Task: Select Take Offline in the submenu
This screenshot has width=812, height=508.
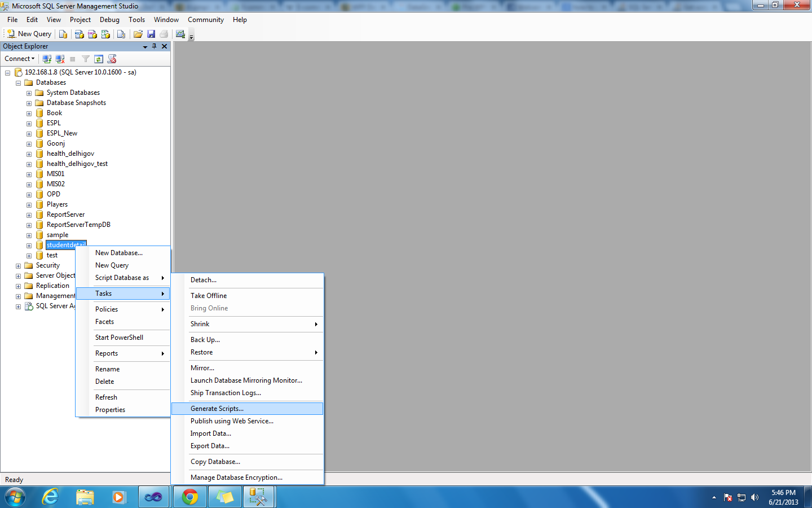Action: [x=247, y=296]
